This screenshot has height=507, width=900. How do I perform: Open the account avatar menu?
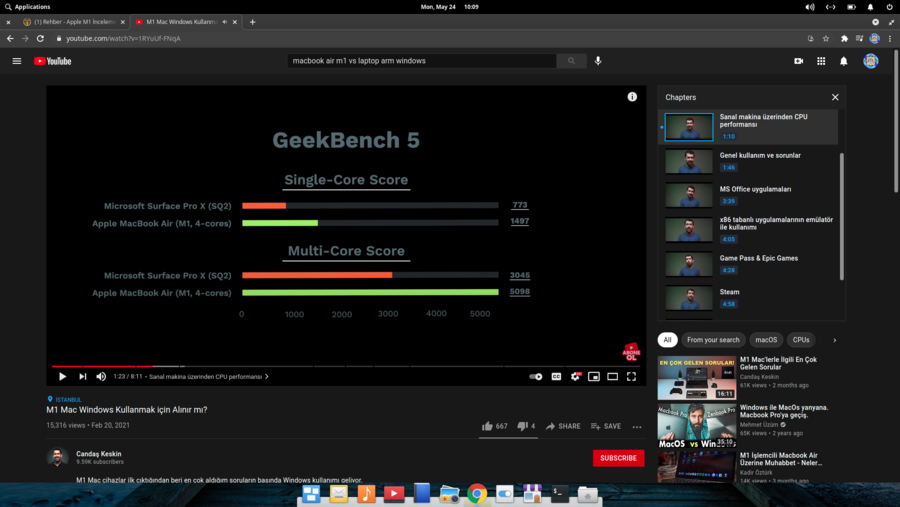871,61
